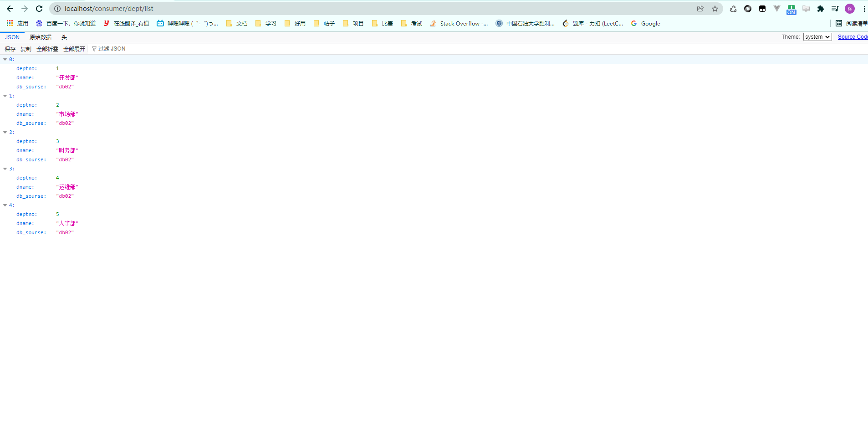Open the purple profile avatar
This screenshot has height=437, width=868.
click(850, 9)
